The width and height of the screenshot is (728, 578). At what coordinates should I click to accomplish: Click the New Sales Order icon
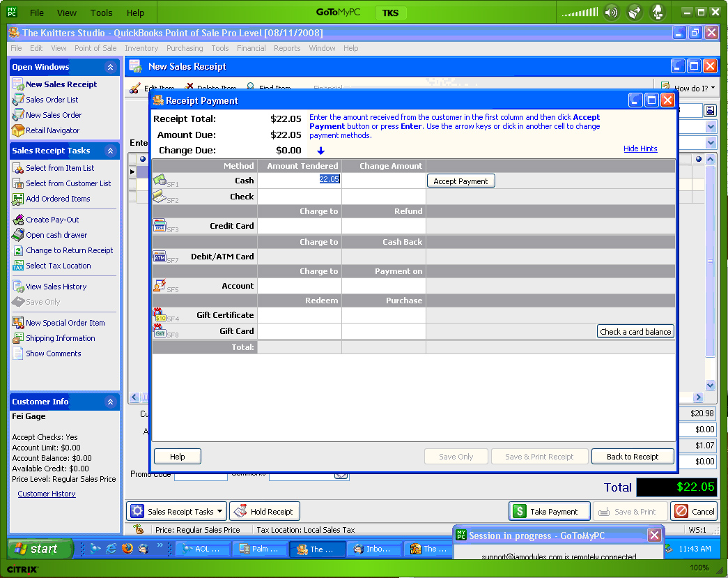[18, 115]
